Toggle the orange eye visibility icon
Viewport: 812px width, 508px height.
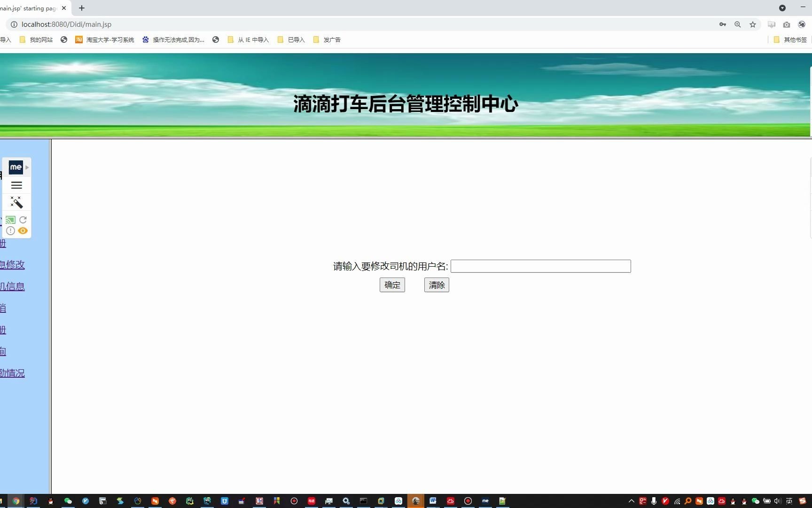[x=23, y=230]
